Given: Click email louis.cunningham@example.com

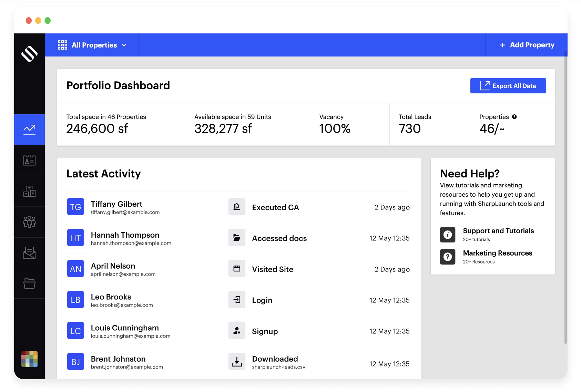Looking at the screenshot, I should [x=131, y=336].
